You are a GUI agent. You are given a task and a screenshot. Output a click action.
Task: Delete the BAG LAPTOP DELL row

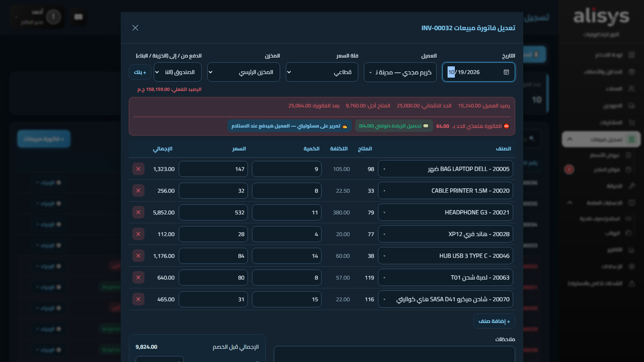click(138, 169)
